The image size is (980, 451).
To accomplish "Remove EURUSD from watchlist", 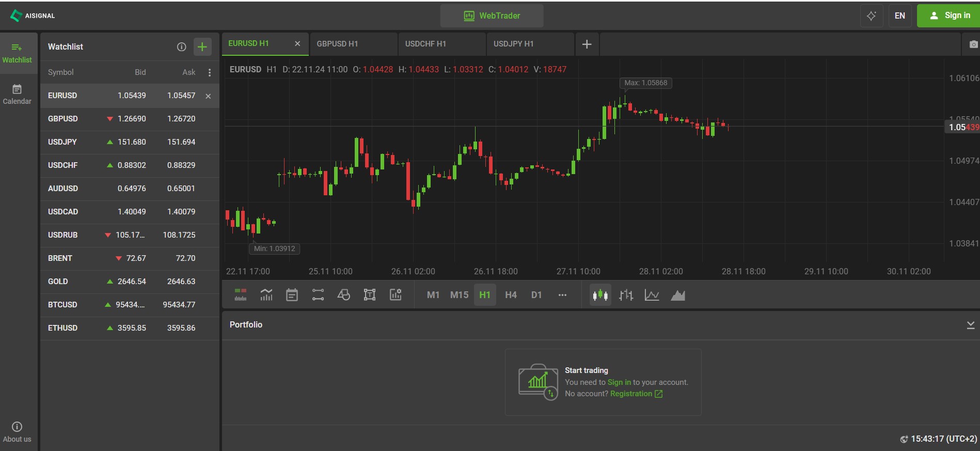I will [x=208, y=96].
